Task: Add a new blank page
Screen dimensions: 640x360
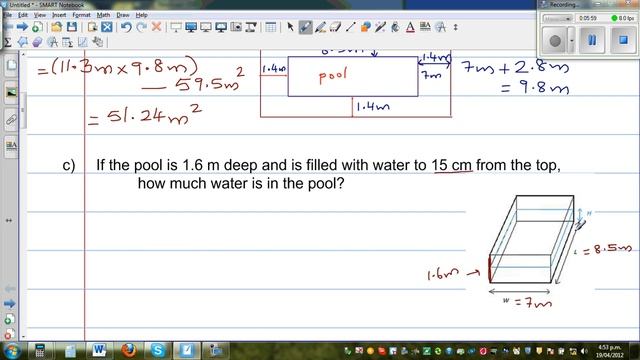Action: coord(37,27)
